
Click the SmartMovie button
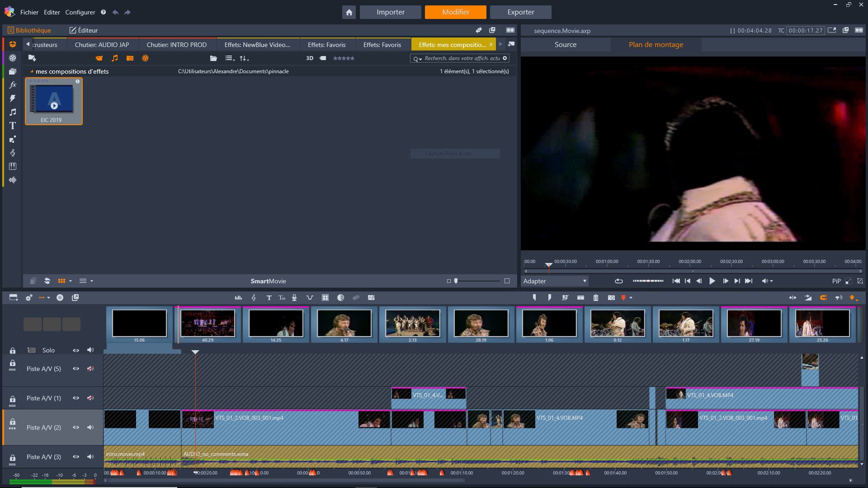(x=268, y=281)
